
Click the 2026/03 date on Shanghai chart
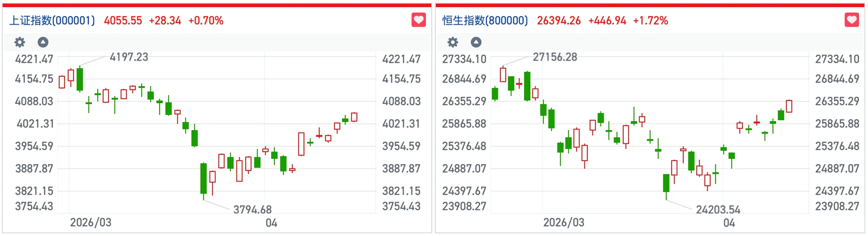tap(91, 223)
